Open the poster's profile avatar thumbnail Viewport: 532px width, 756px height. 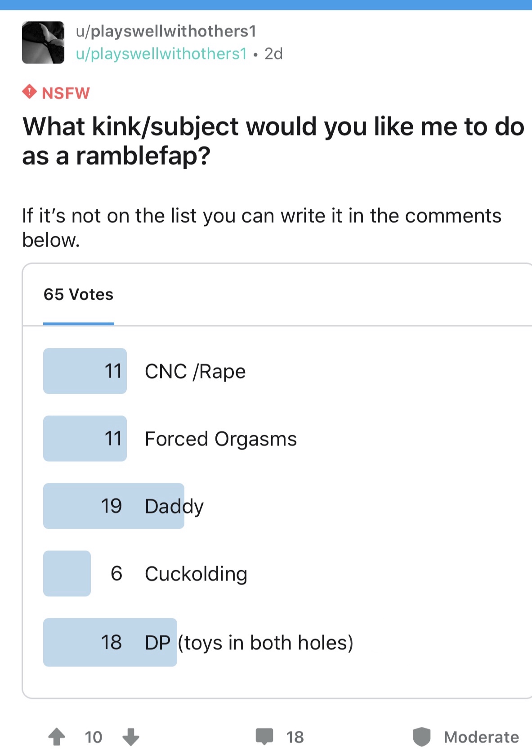click(43, 43)
